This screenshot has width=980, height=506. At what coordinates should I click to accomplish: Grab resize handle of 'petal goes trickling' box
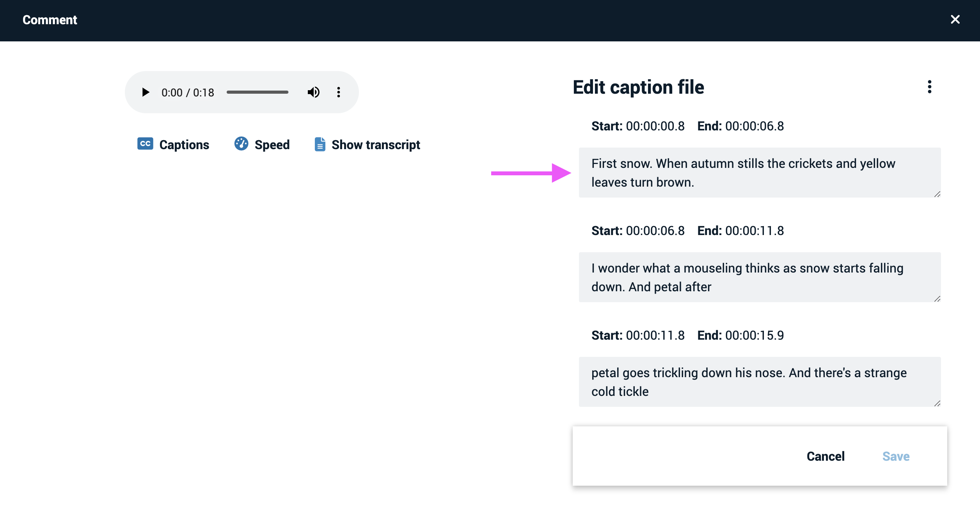click(937, 403)
